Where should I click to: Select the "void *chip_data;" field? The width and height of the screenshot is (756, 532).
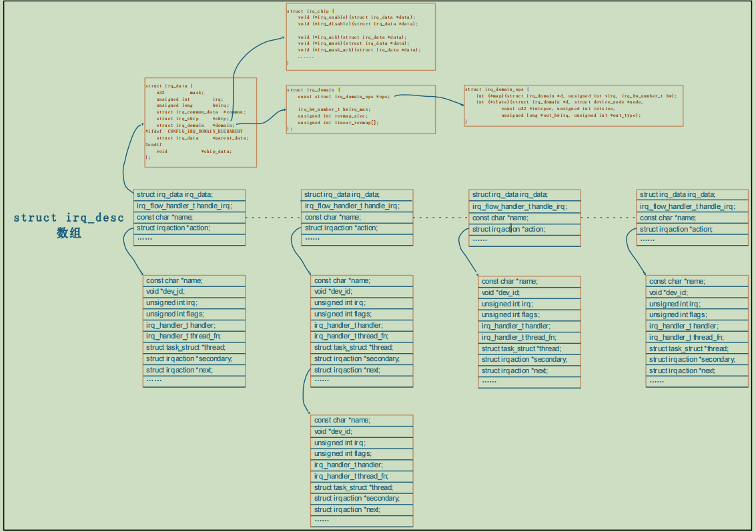[194, 152]
